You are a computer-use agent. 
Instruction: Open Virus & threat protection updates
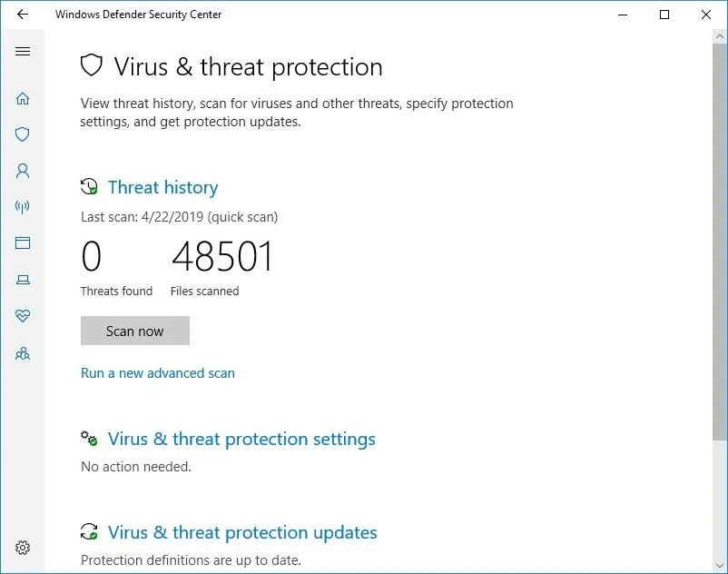[242, 532]
